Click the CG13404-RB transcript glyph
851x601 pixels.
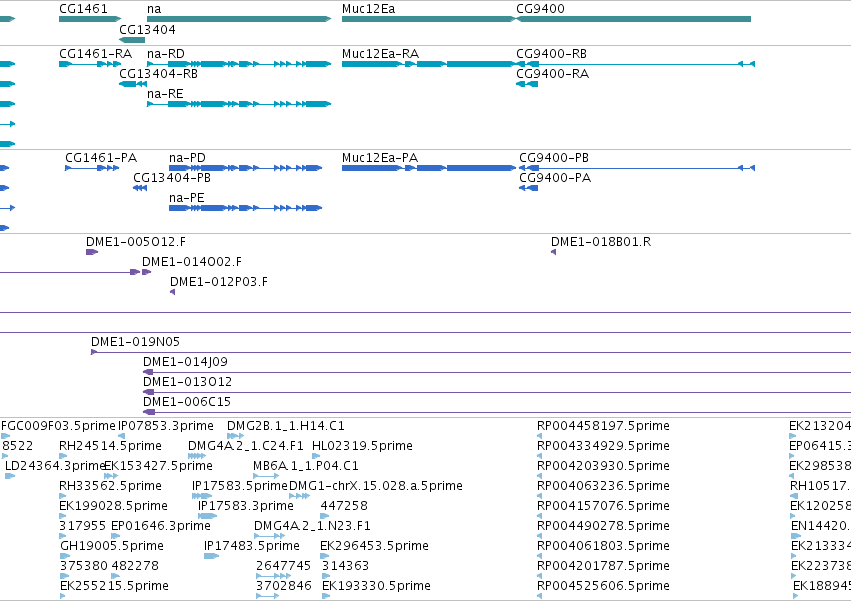133,84
